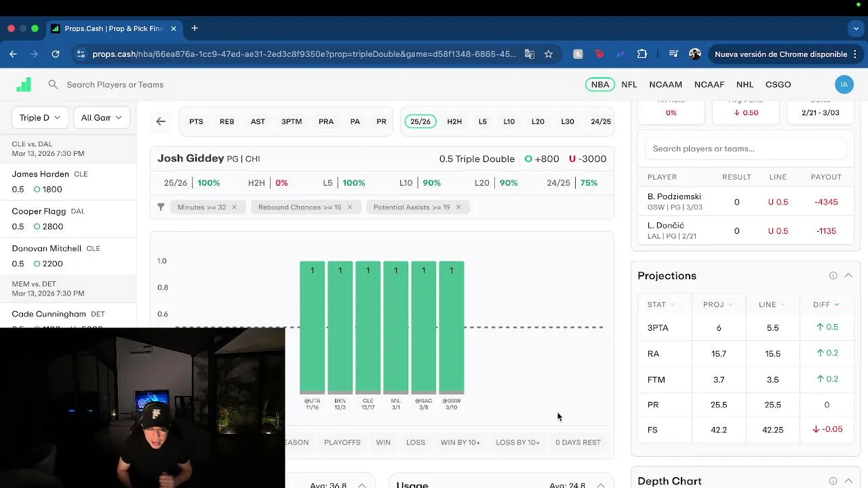Click the site info icon in address bar
The width and height of the screenshot is (868, 488).
point(81,54)
